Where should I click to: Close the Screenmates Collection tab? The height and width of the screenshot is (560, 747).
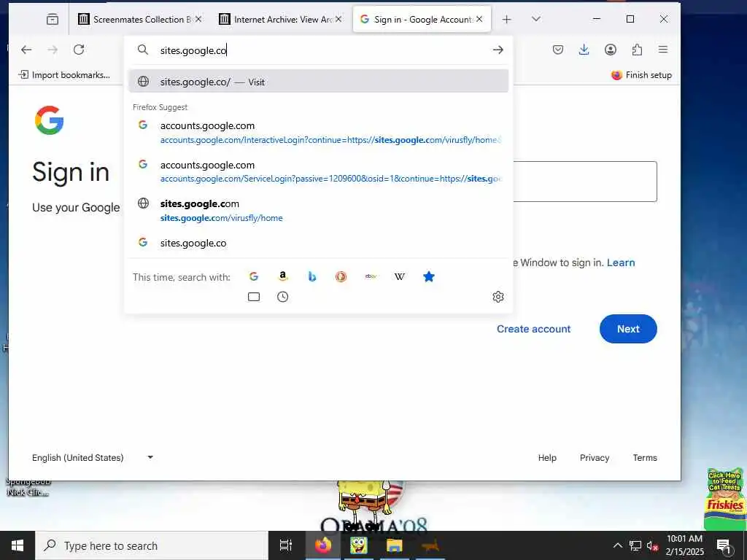pos(198,19)
